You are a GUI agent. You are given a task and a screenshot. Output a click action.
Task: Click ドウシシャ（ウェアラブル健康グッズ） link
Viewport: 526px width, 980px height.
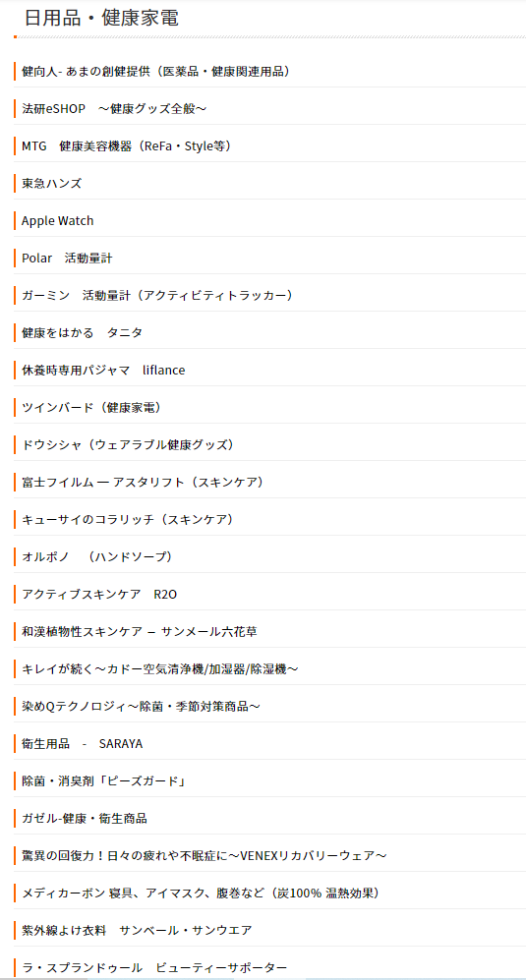[x=128, y=445]
